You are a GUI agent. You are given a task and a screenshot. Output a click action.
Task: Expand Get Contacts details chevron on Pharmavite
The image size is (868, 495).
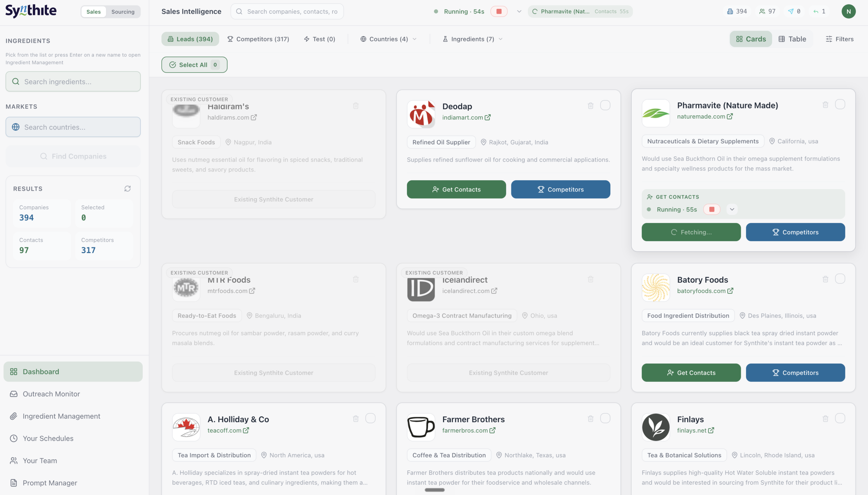[x=732, y=209]
